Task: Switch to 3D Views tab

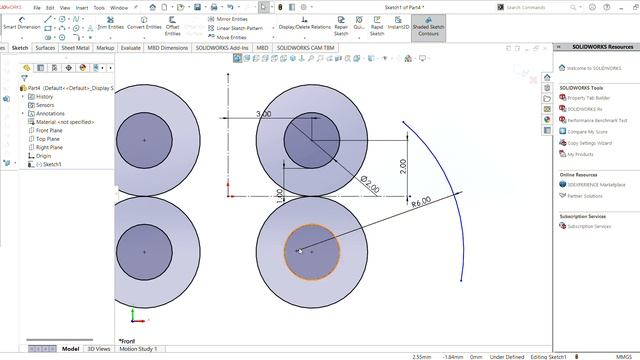Action: pos(99,349)
